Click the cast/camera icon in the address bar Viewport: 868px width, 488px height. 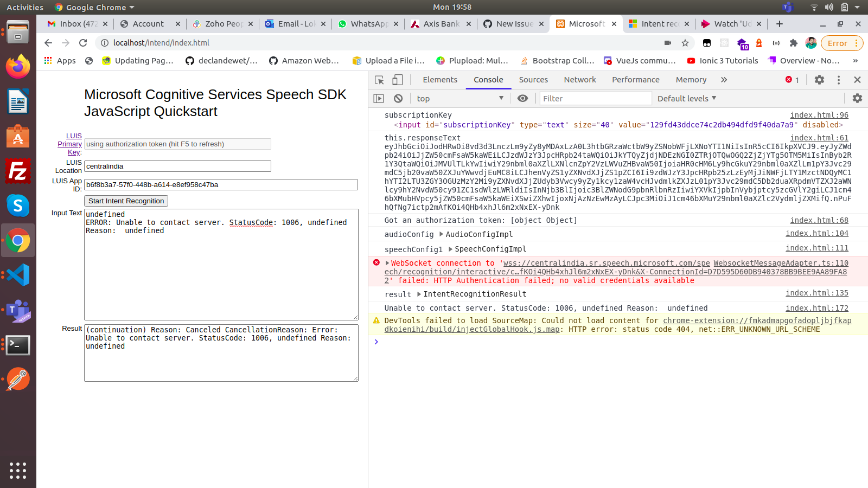(668, 43)
